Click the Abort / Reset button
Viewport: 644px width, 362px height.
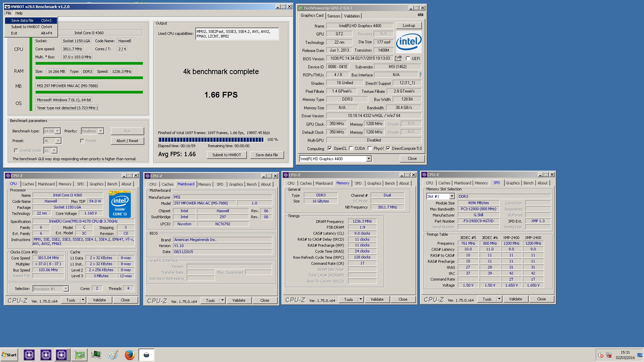point(127,141)
